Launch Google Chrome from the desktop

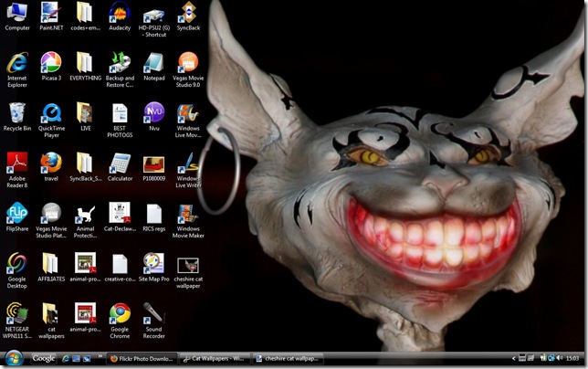click(120, 313)
